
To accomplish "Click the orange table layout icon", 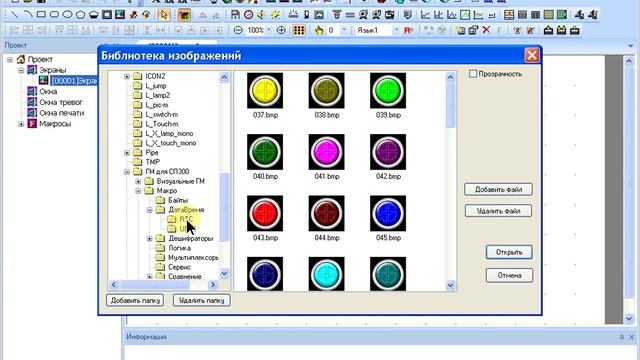I will pyautogui.click(x=509, y=15).
